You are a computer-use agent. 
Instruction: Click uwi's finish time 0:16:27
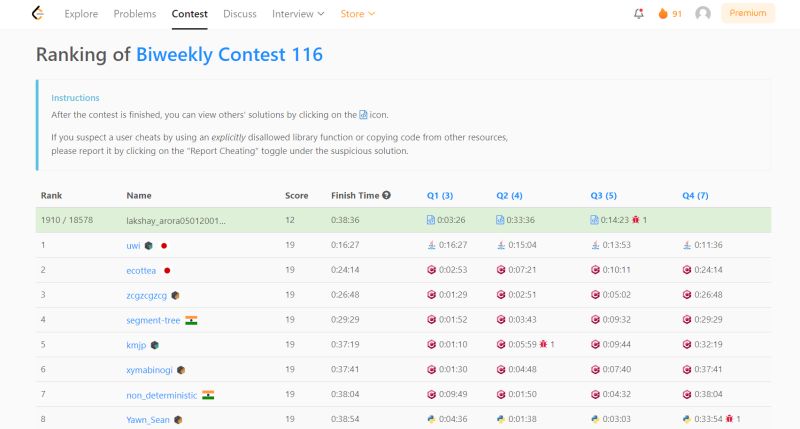tap(345, 245)
